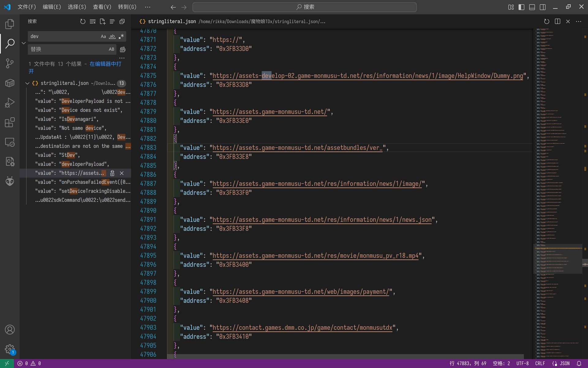
Task: Open the 查看(V) menu
Action: 102,7
